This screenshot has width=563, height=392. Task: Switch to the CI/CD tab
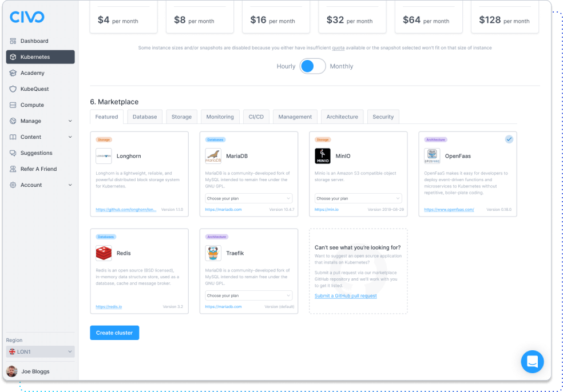[256, 117]
